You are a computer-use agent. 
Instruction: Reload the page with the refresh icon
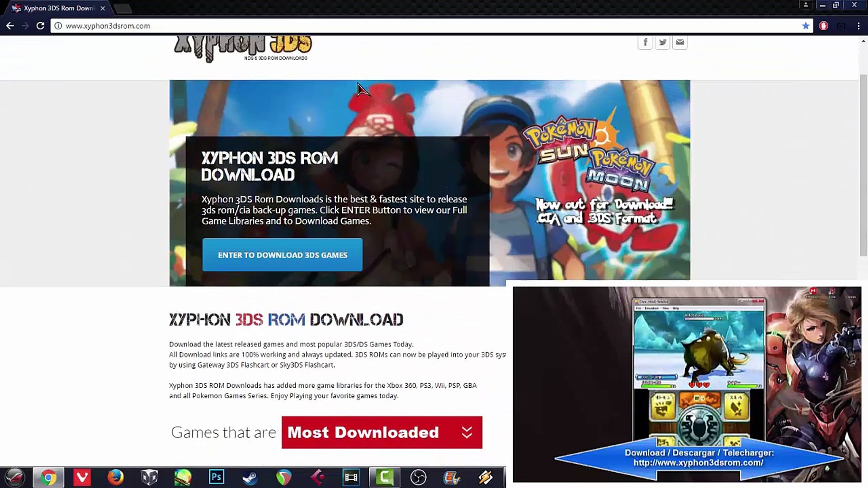point(40,26)
